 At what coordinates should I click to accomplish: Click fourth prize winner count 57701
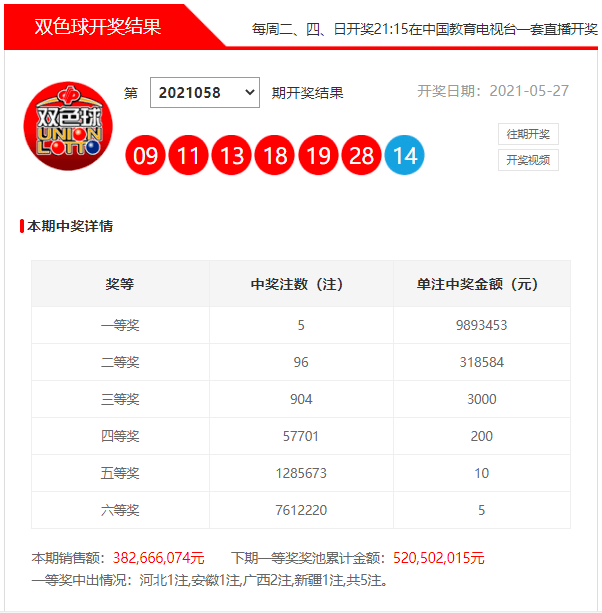(301, 436)
